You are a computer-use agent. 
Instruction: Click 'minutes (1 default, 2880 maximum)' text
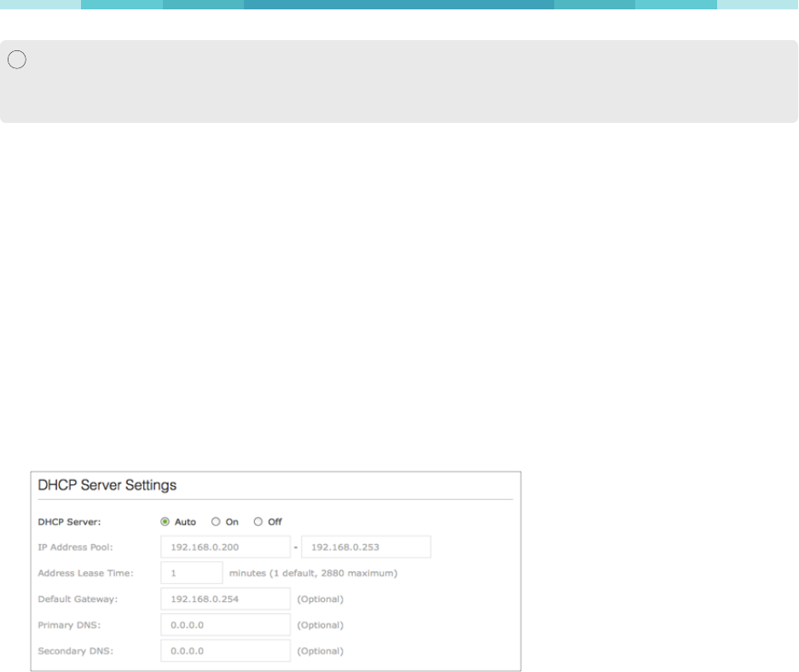314,573
